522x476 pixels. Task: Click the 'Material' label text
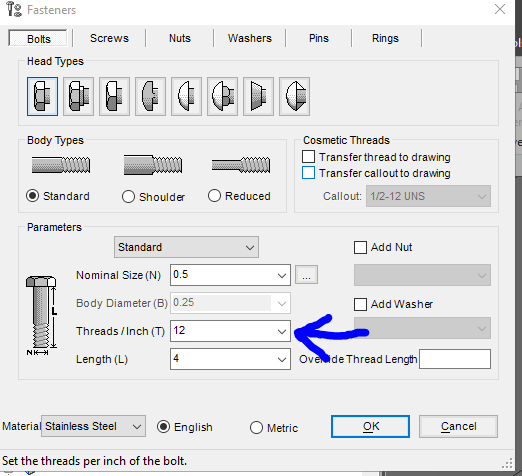click(x=21, y=426)
